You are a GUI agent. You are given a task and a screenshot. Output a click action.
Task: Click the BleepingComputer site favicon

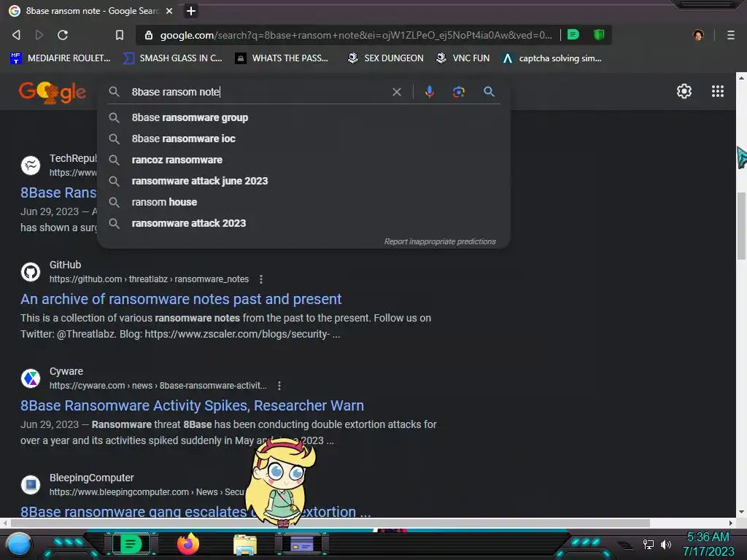click(x=31, y=485)
